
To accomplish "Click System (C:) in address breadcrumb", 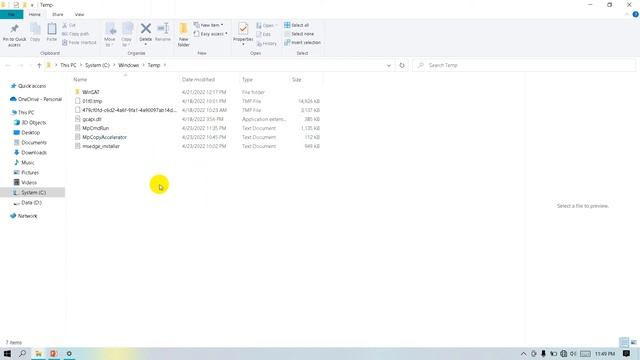I will point(97,65).
